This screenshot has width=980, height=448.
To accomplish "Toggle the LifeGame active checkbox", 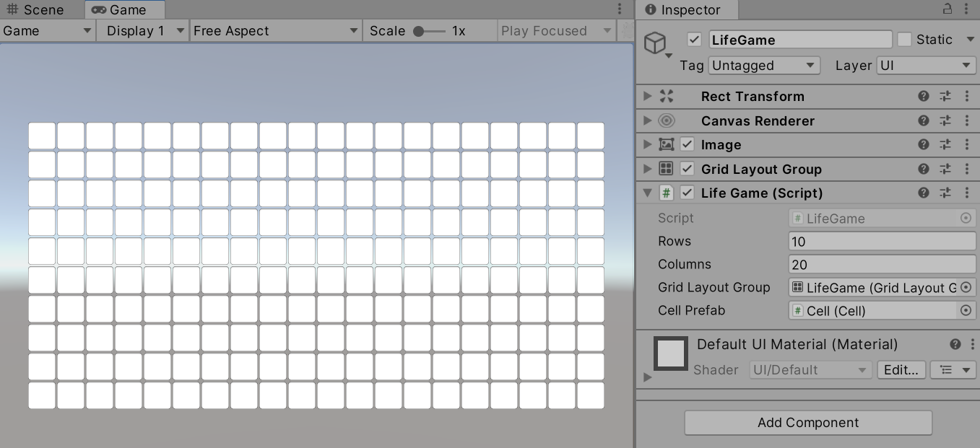I will 695,40.
